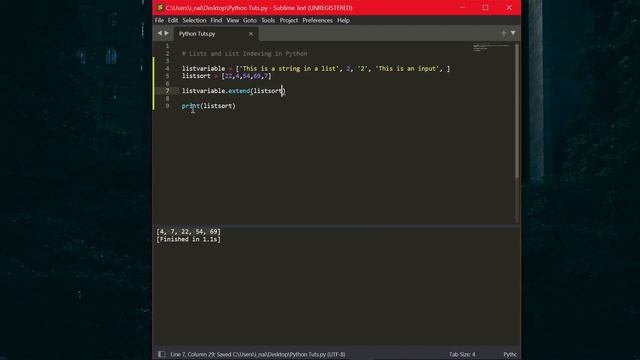Click the minimap preview
Screen dimensions: 640x360
(x=491, y=48)
